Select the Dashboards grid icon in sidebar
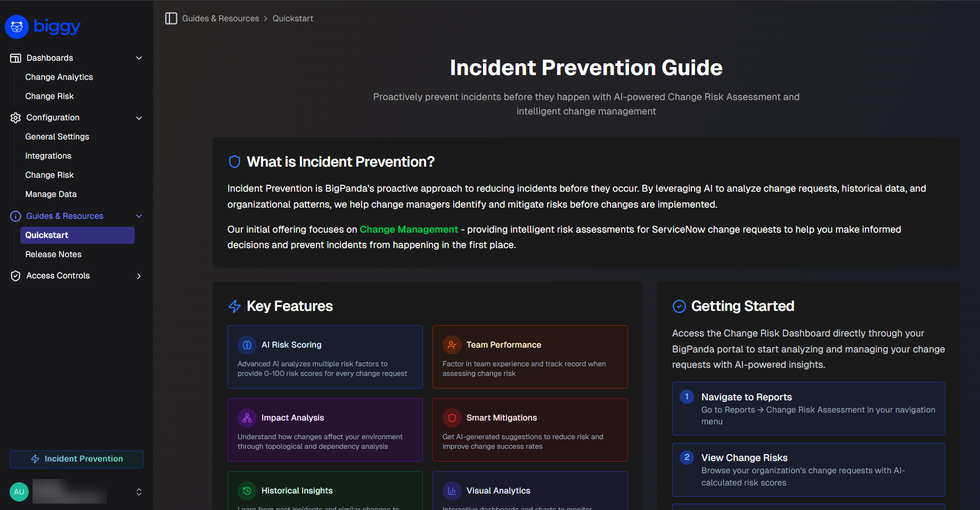 point(15,57)
